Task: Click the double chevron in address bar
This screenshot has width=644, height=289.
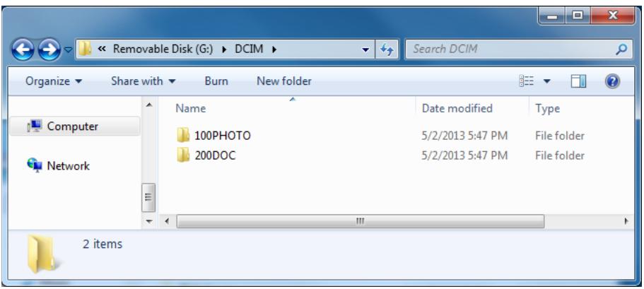Action: tap(103, 49)
